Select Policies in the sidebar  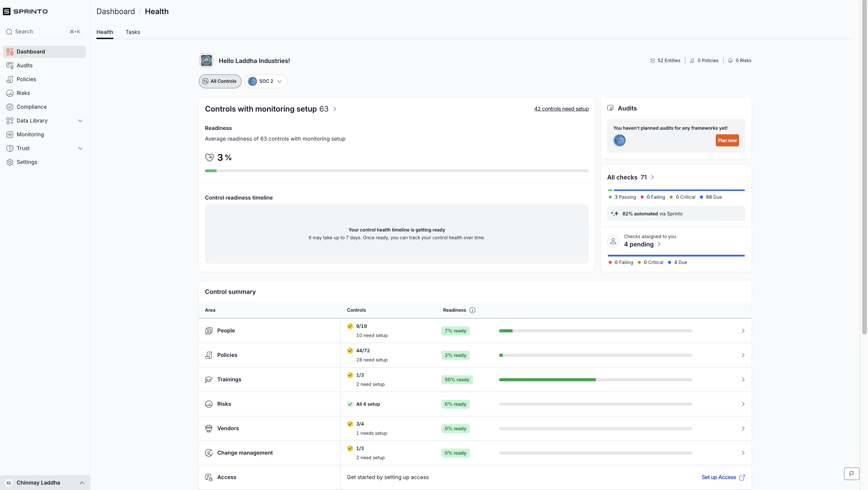pos(26,79)
